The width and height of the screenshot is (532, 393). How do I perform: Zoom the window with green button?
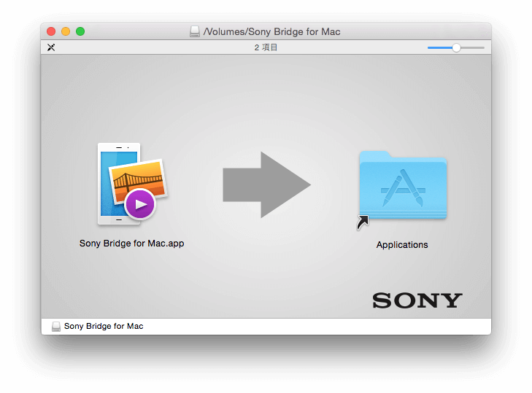[x=80, y=31]
